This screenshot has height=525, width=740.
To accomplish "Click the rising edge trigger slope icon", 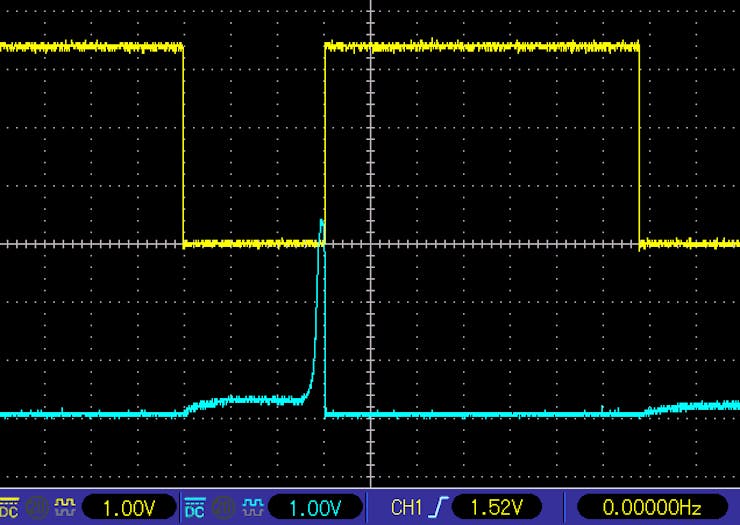I will (439, 508).
